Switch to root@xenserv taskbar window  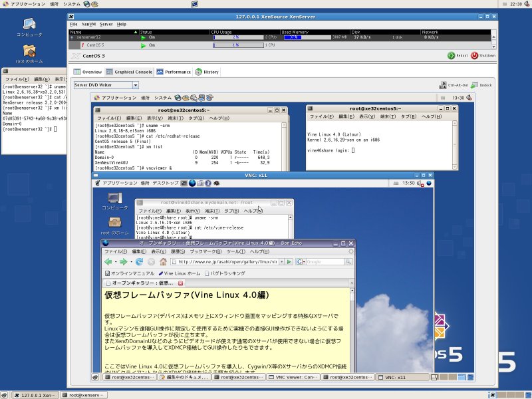click(x=84, y=395)
